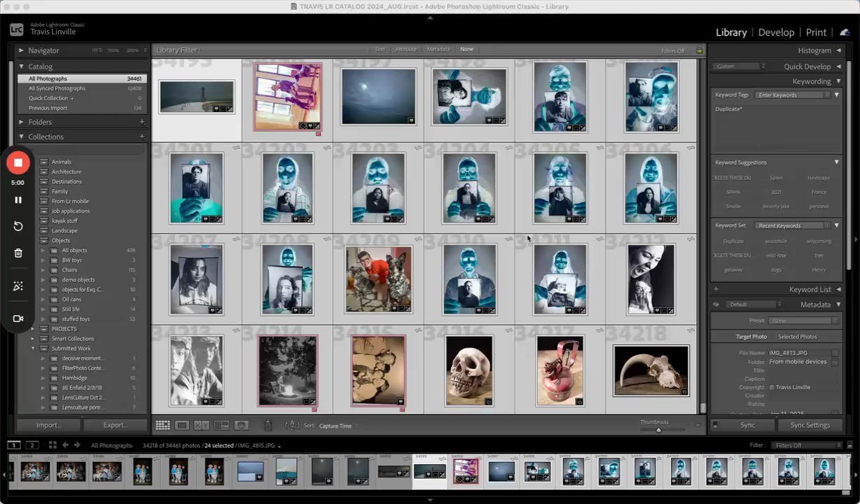
Task: Select the Metadata library filter
Action: (438, 50)
